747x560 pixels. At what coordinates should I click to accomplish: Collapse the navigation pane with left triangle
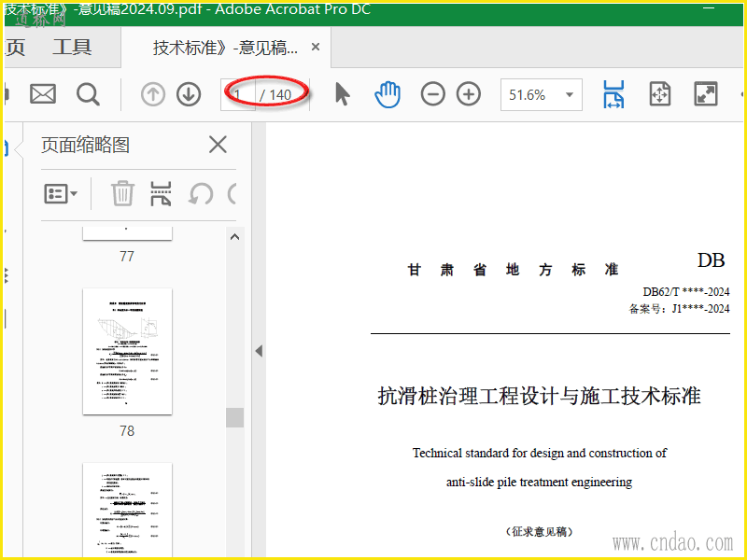[x=259, y=352]
